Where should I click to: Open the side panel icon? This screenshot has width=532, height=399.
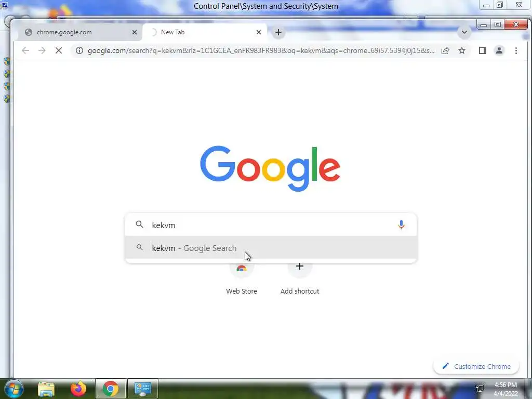click(483, 50)
